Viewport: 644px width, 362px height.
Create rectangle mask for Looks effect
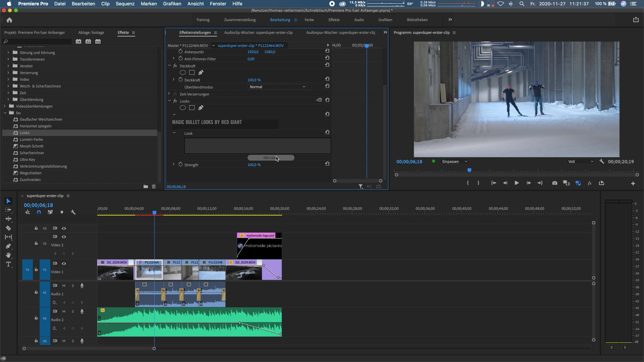click(x=192, y=108)
